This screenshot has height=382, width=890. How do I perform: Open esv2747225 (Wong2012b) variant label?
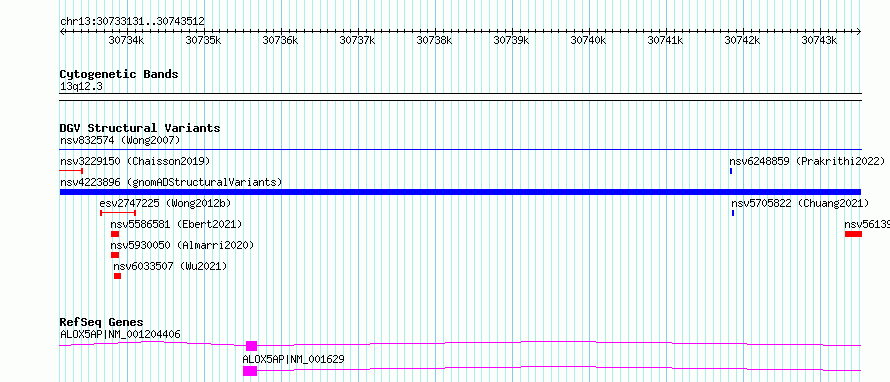tap(165, 203)
